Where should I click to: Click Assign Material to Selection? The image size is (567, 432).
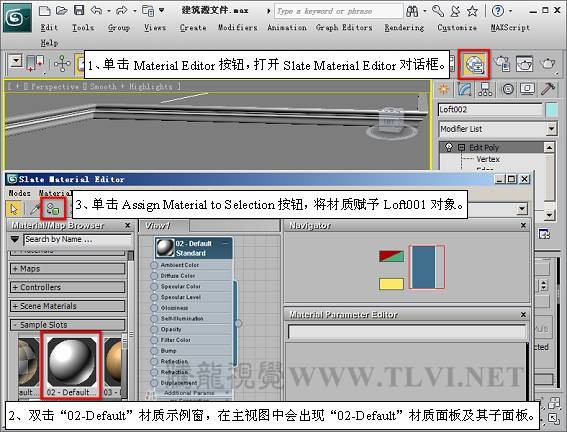click(x=53, y=209)
